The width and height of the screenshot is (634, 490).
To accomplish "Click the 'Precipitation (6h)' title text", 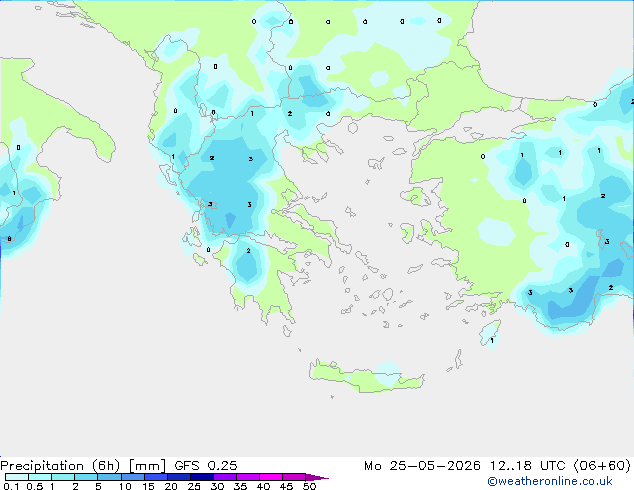I will [x=60, y=466].
